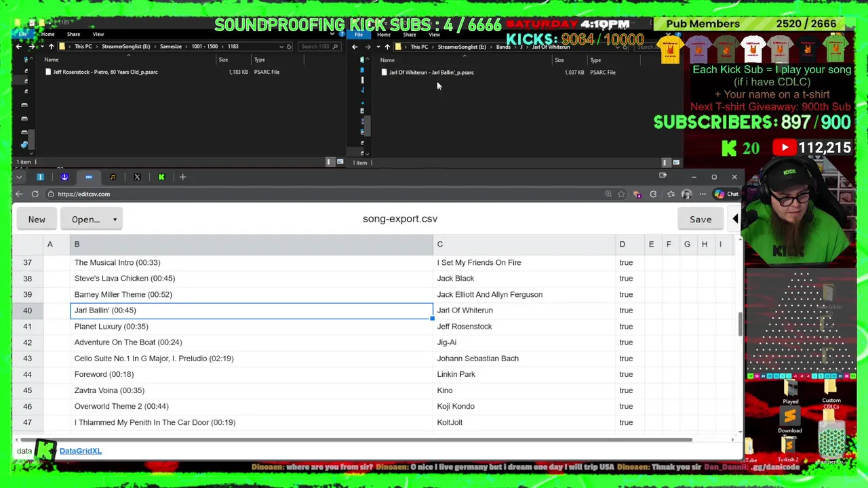Click the browser back arrow

[x=19, y=194]
